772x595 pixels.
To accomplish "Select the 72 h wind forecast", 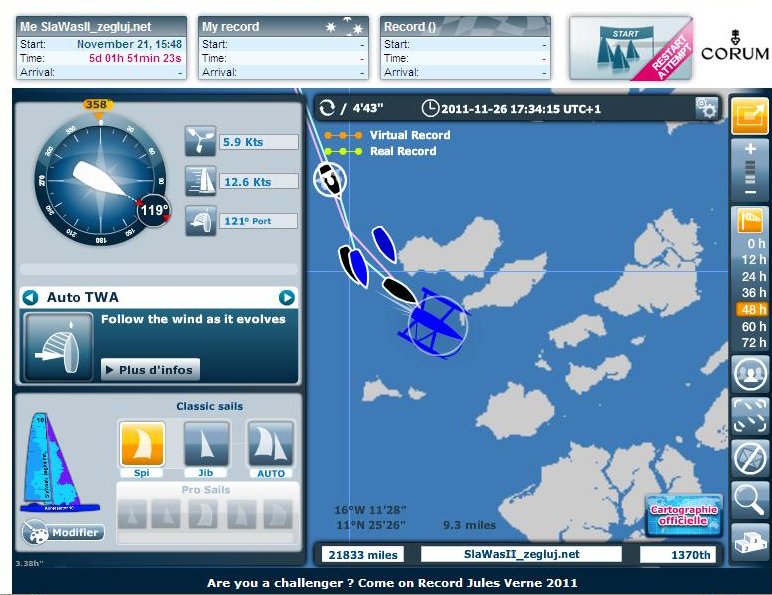I will pos(751,342).
